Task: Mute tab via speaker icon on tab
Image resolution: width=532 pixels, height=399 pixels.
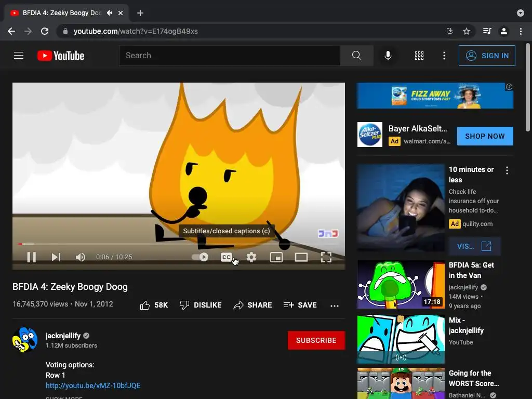Action: point(109,13)
